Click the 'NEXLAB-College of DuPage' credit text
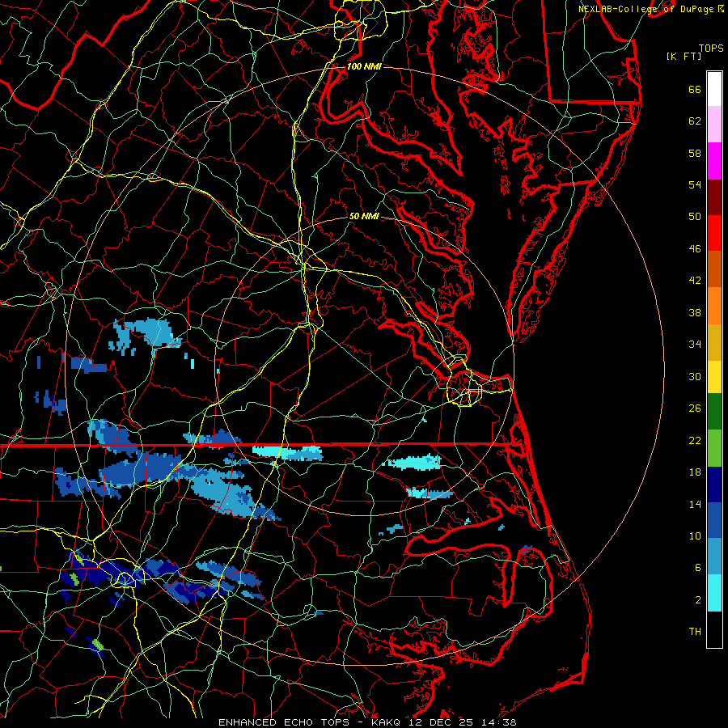Image resolution: width=728 pixels, height=728 pixels. click(x=645, y=9)
